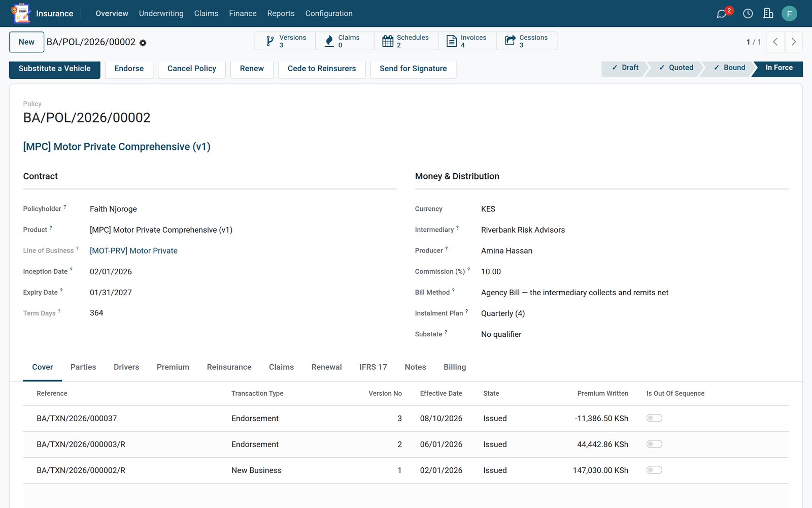Open the Insurance app home icon
Viewport: 812px width, 508px height.
(21, 13)
